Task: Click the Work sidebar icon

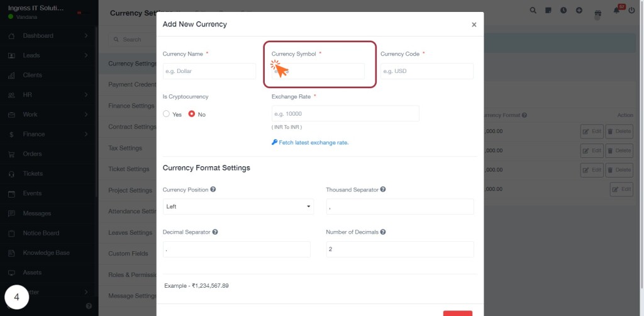Action: (11, 115)
